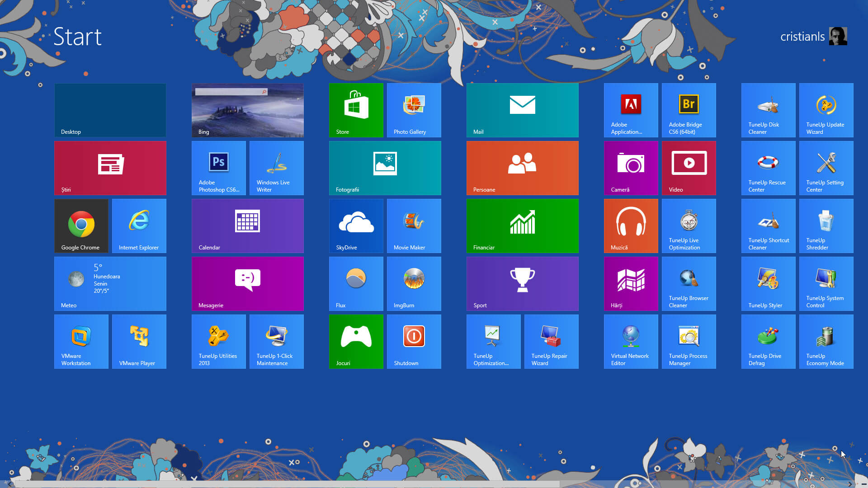Open the Jocuri games tile
Image resolution: width=868 pixels, height=488 pixels.
tap(356, 341)
